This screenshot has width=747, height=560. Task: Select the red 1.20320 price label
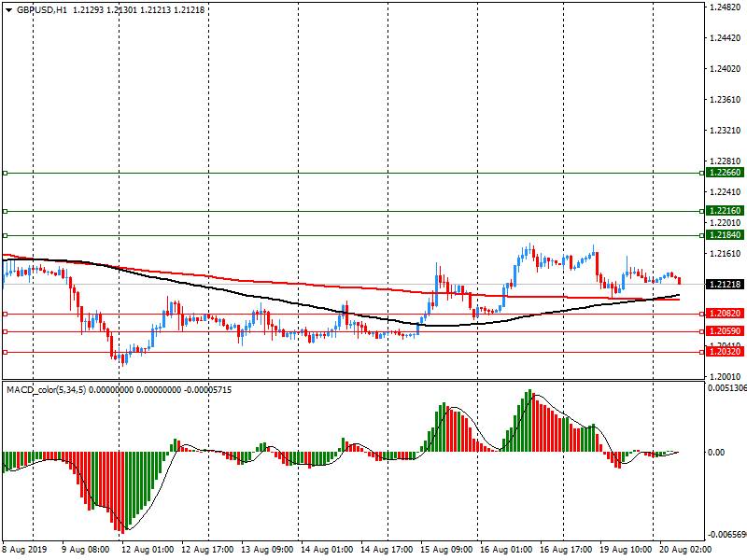click(726, 352)
